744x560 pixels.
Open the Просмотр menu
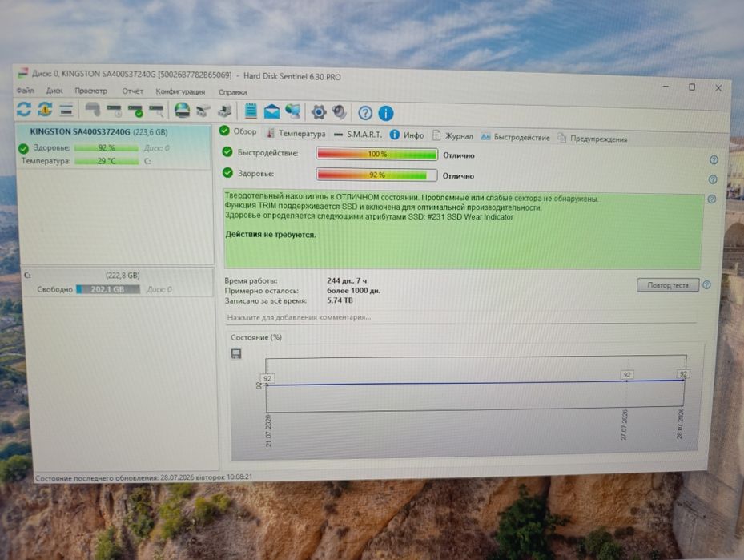90,91
